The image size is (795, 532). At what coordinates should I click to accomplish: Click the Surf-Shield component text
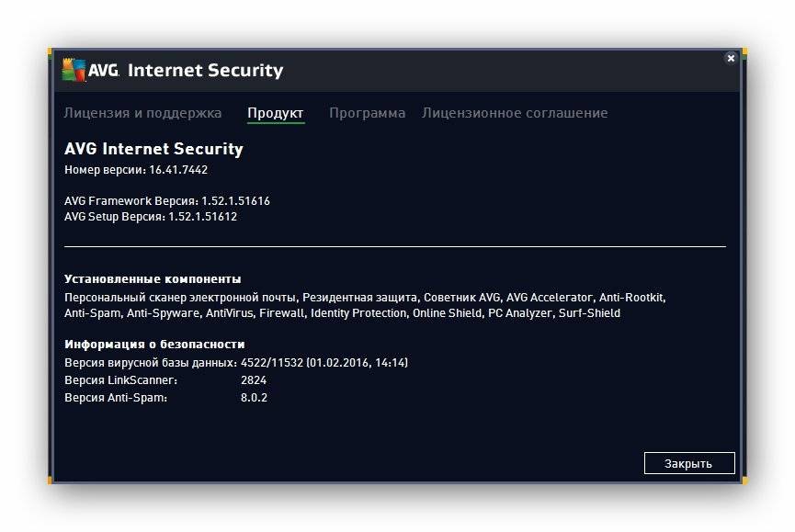click(589, 313)
